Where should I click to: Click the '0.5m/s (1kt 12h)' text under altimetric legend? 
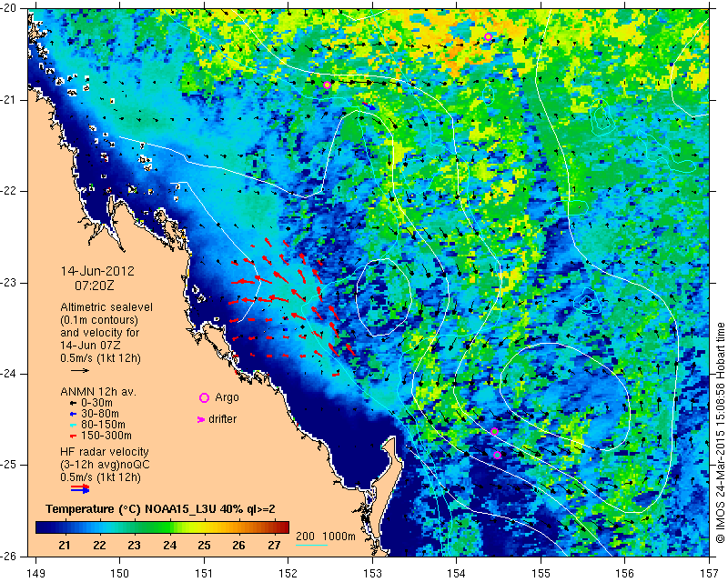tap(100, 358)
